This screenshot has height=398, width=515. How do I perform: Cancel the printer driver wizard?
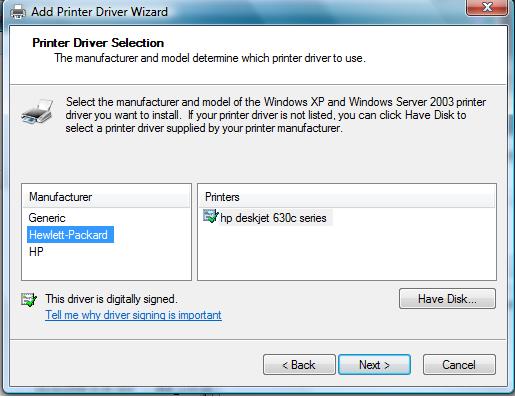coord(459,365)
